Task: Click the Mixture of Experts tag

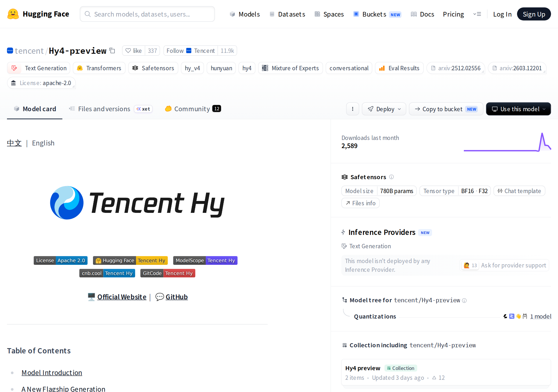Action: (x=291, y=68)
